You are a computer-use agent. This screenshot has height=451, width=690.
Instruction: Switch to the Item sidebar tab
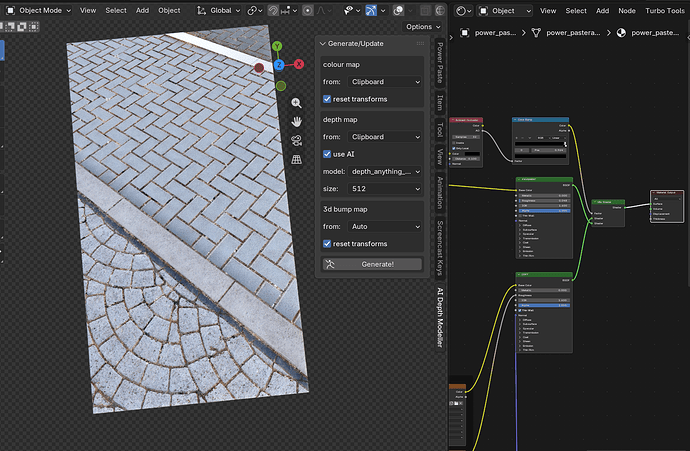(x=440, y=102)
